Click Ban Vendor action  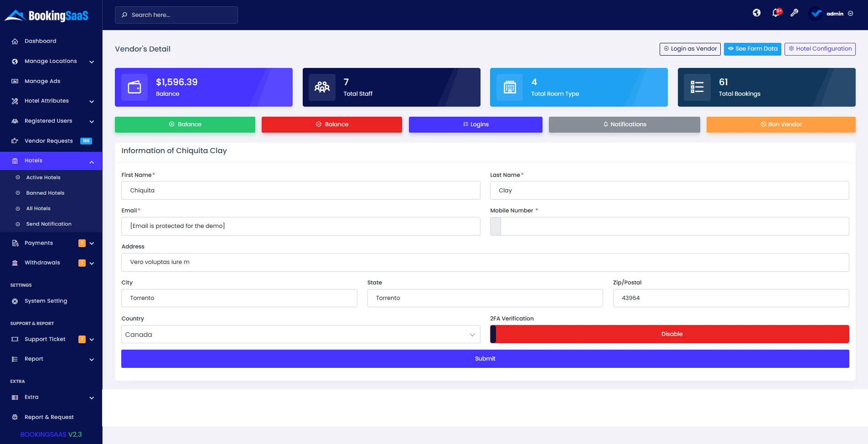781,124
